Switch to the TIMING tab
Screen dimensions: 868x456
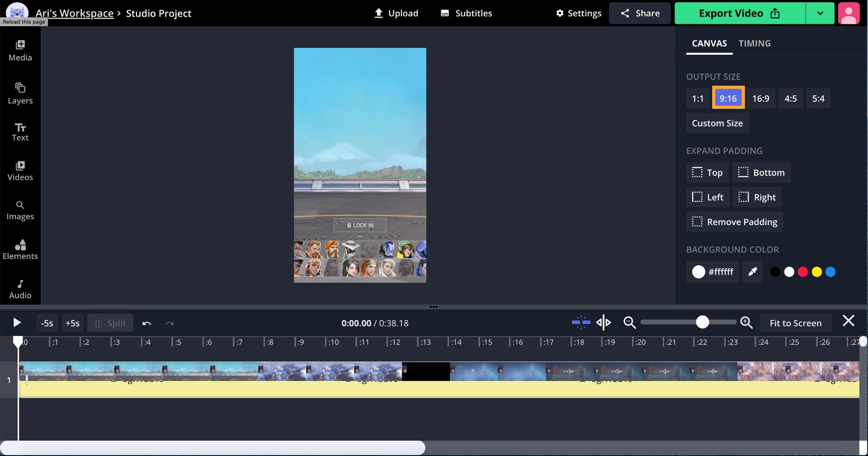click(x=755, y=43)
